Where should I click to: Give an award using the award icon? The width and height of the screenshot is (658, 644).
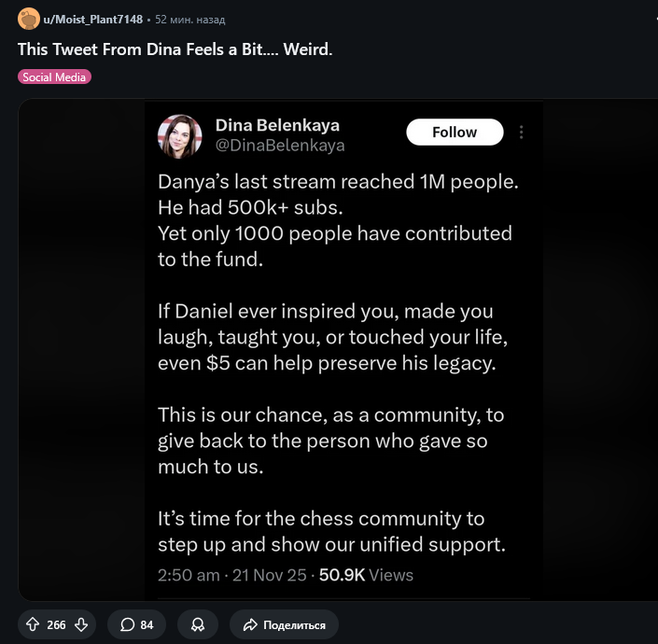(x=198, y=624)
